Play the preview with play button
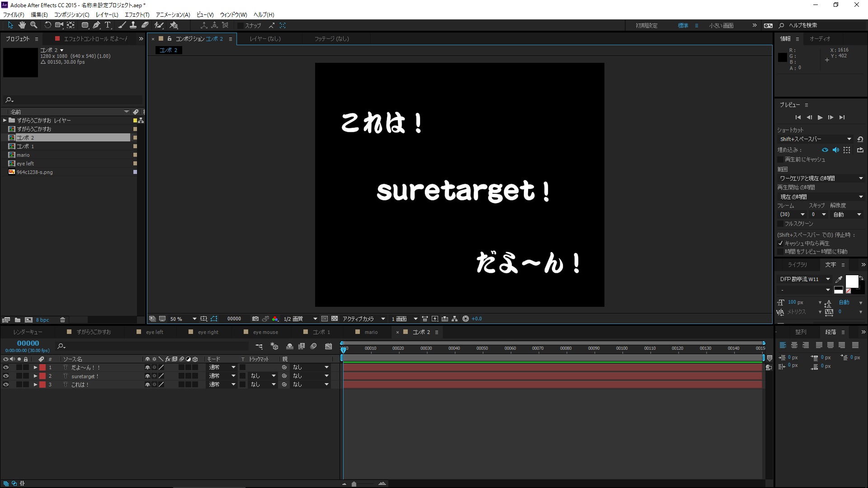The width and height of the screenshot is (868, 488). point(820,117)
